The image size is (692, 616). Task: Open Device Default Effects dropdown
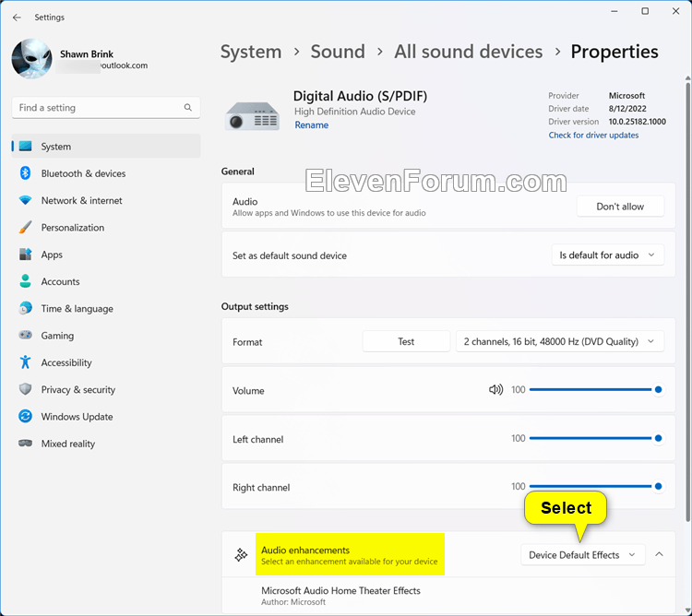point(582,555)
